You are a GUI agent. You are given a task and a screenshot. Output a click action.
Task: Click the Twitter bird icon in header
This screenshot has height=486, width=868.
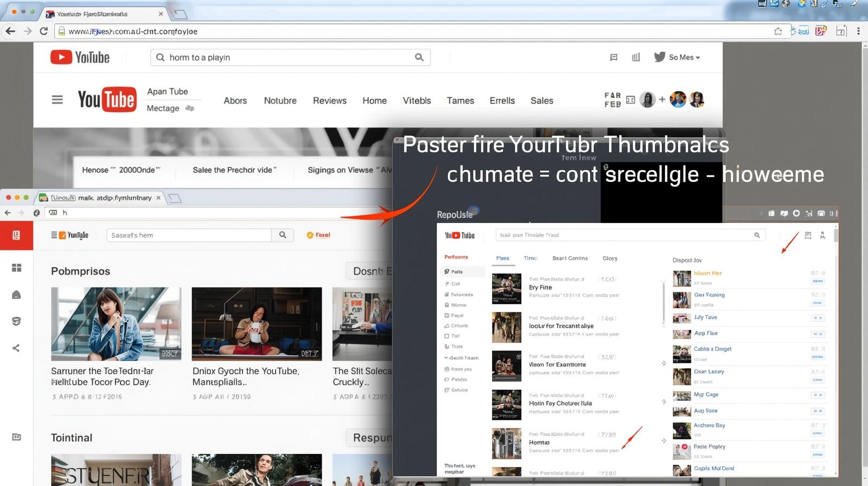click(x=659, y=57)
